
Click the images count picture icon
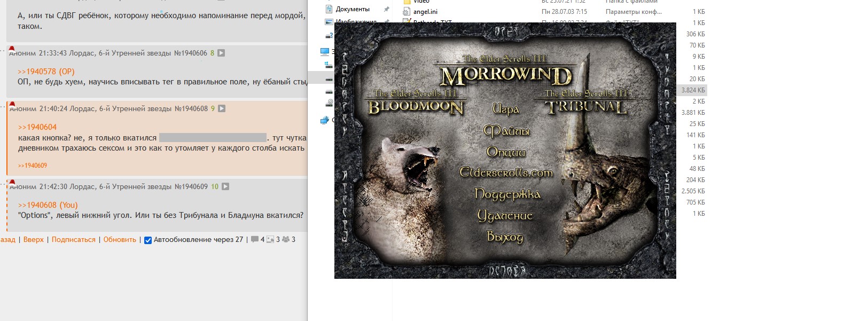(x=270, y=240)
